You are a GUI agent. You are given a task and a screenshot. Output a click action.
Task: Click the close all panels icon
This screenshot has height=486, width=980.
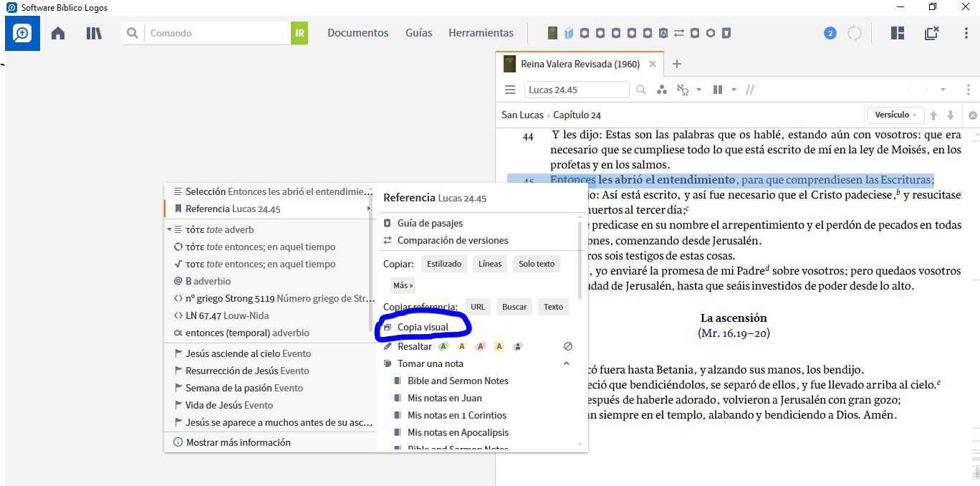tap(931, 33)
